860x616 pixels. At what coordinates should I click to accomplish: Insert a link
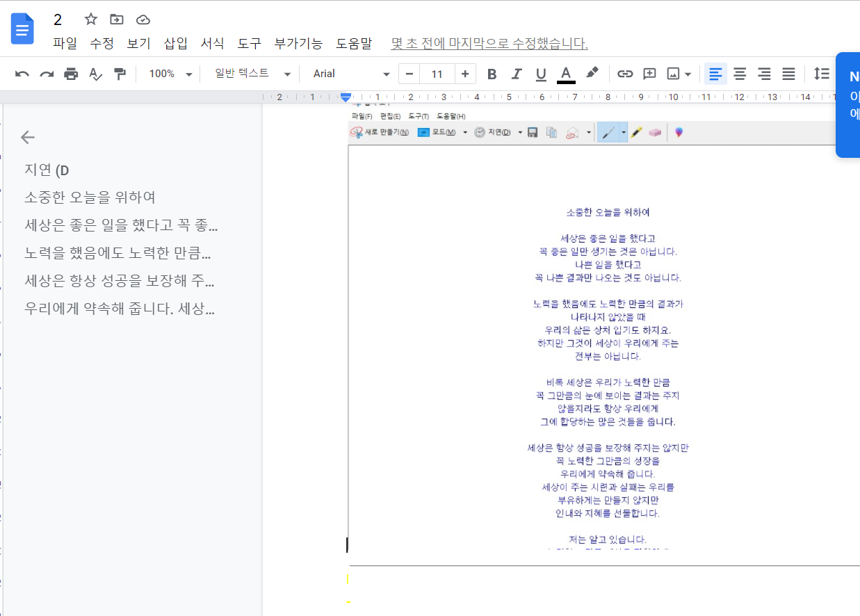625,74
